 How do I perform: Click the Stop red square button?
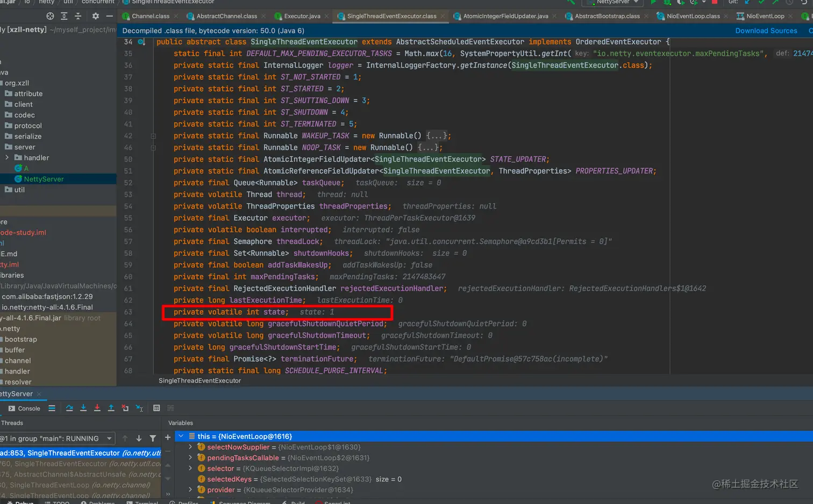[x=715, y=2]
